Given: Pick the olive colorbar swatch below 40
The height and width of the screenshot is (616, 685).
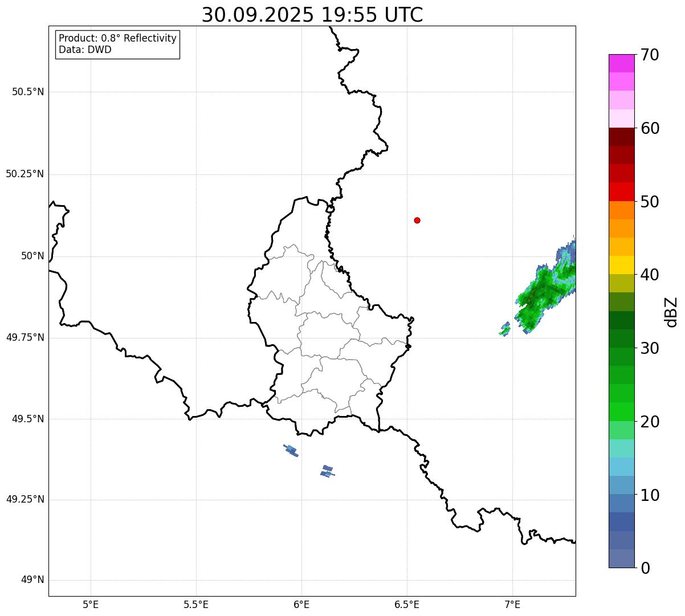Looking at the screenshot, I should [x=622, y=283].
